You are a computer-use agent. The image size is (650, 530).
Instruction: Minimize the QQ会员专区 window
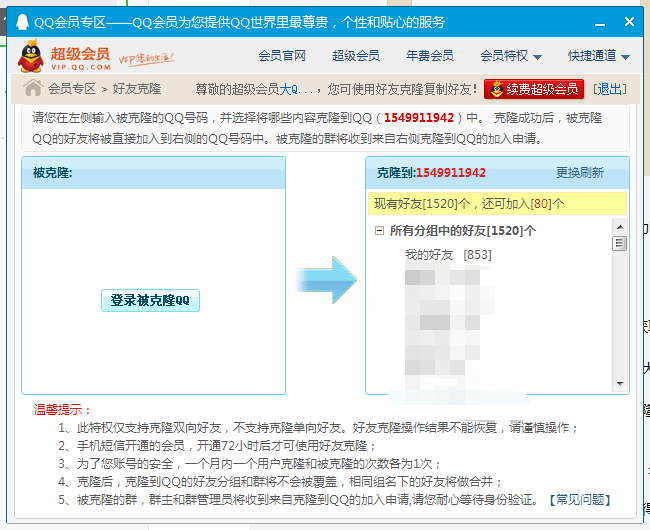click(x=599, y=23)
